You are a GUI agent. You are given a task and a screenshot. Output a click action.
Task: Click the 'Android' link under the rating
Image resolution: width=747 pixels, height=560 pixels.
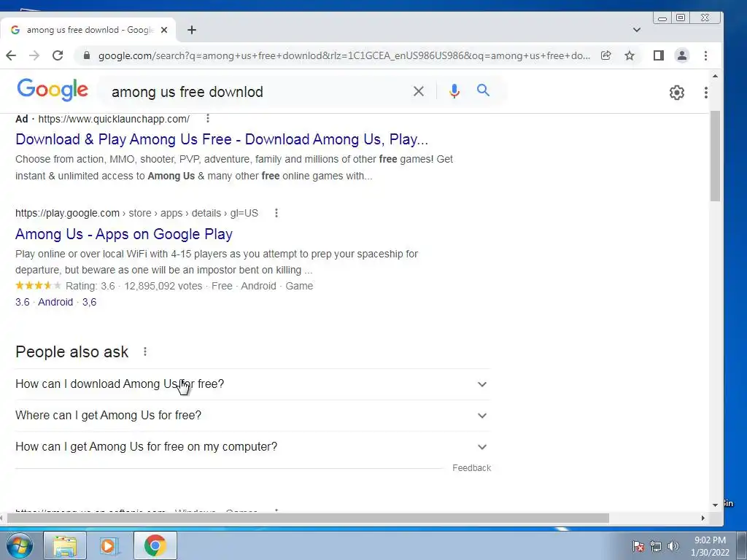[x=55, y=302]
